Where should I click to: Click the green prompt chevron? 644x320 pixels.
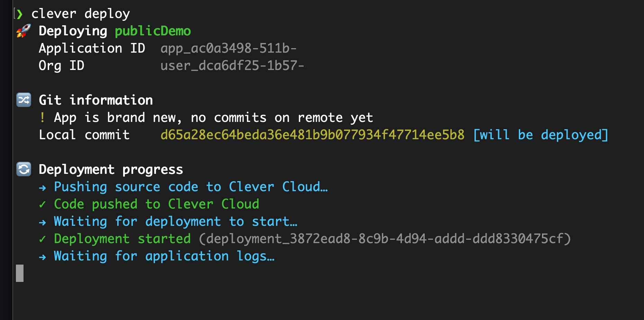(20, 14)
